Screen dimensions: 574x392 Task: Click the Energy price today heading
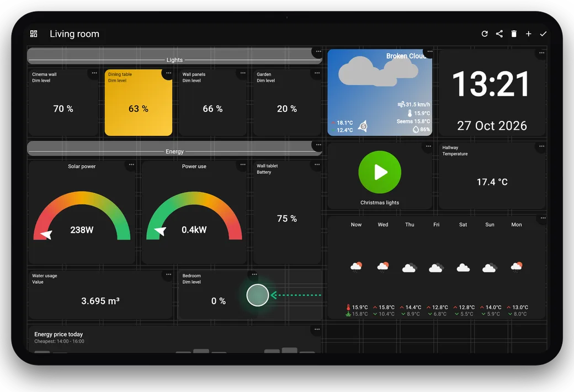pyautogui.click(x=59, y=334)
